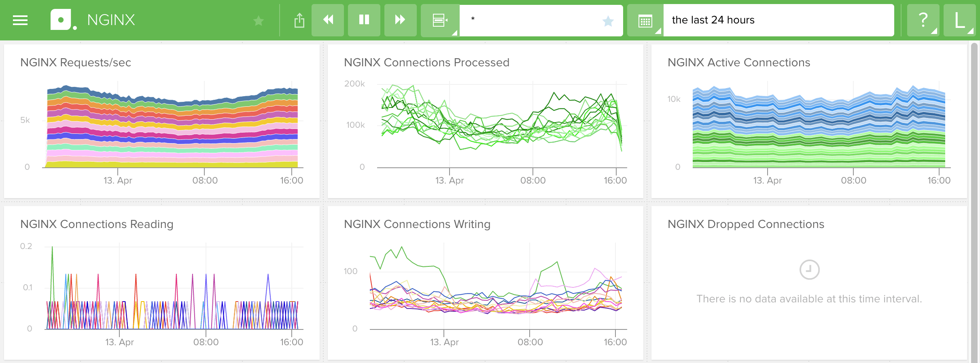
Task: Click the Datadog-style logo next to NGINX
Action: 64,20
